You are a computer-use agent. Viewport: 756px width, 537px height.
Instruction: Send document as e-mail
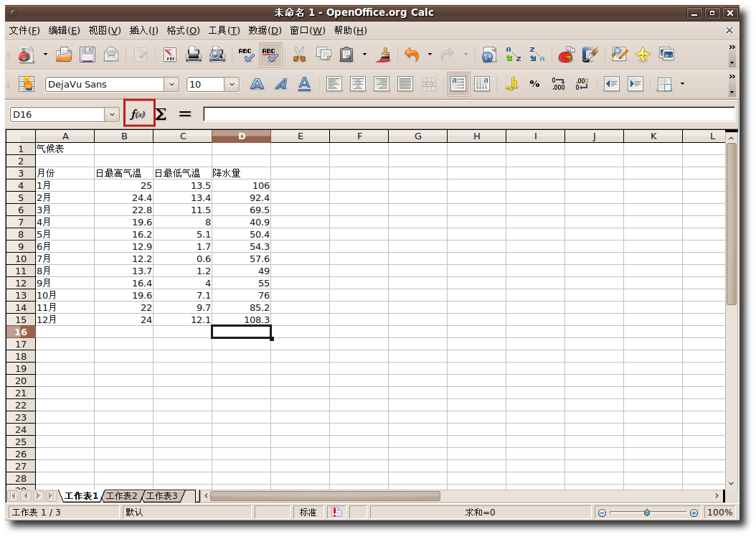tap(111, 55)
